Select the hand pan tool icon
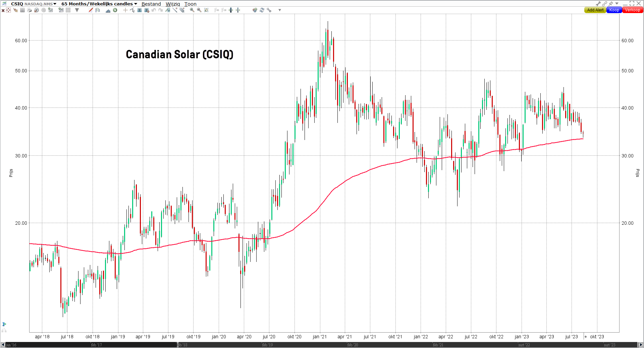The image size is (644, 348). click(x=15, y=10)
